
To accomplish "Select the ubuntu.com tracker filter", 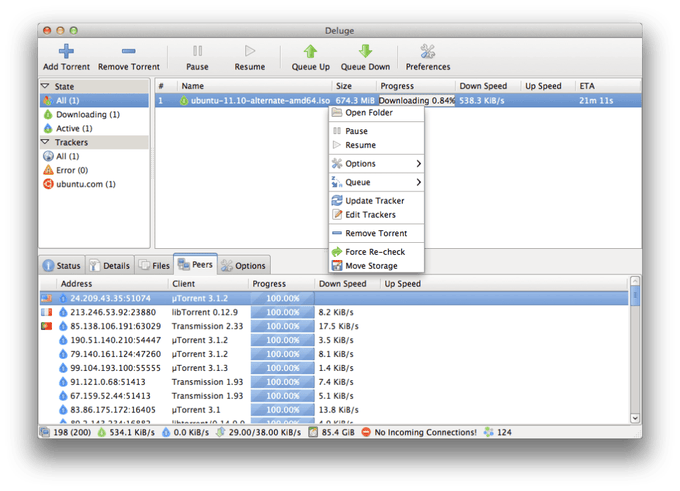I will [86, 184].
